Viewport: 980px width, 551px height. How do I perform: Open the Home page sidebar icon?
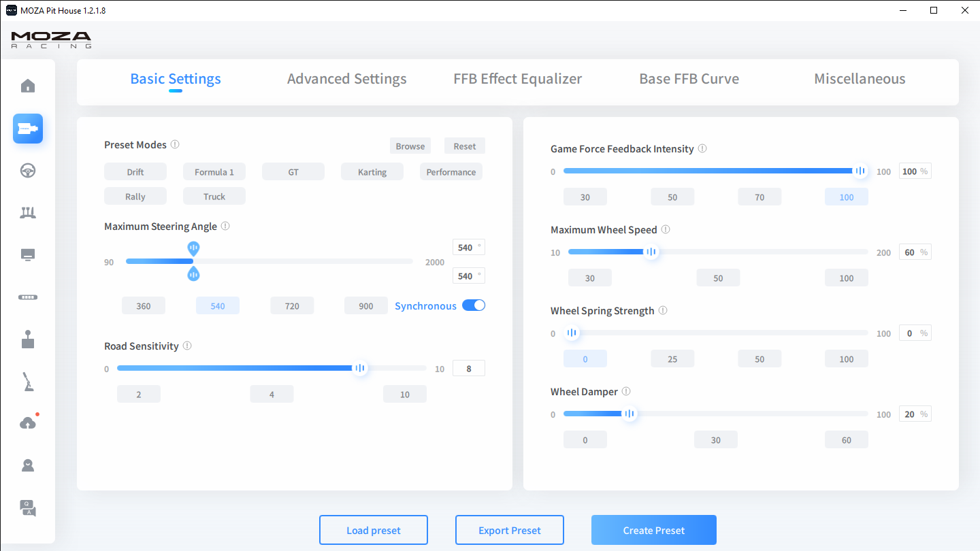point(28,86)
